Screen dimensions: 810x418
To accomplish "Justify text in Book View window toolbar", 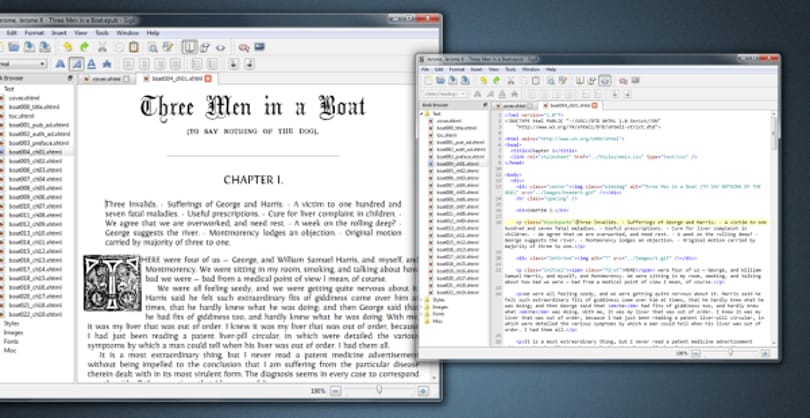I will click(x=176, y=64).
